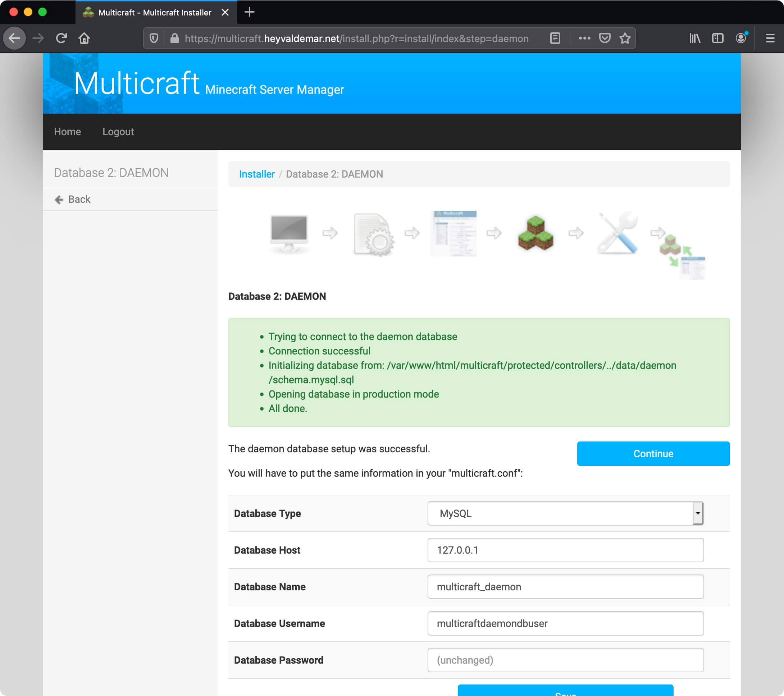This screenshot has height=696, width=784.
Task: Click the Logout menu item
Action: (x=118, y=132)
